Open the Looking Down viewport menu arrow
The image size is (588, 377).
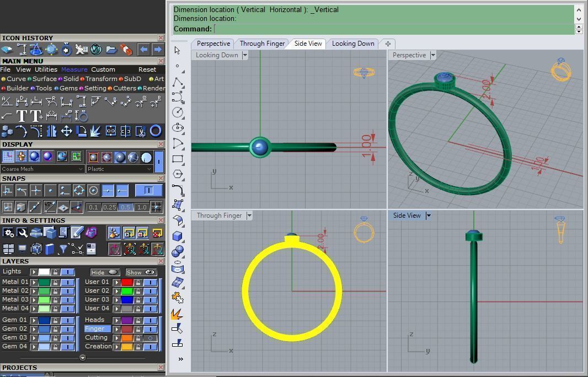click(x=245, y=55)
